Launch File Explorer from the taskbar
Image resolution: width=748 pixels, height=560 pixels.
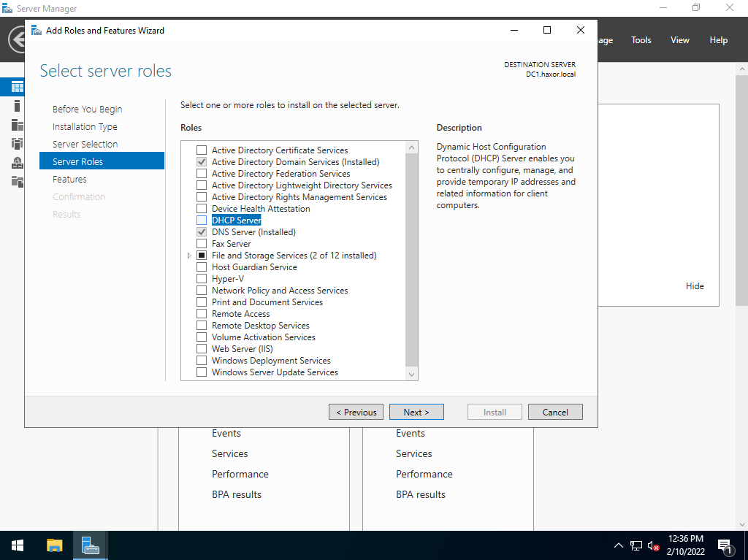click(x=54, y=545)
